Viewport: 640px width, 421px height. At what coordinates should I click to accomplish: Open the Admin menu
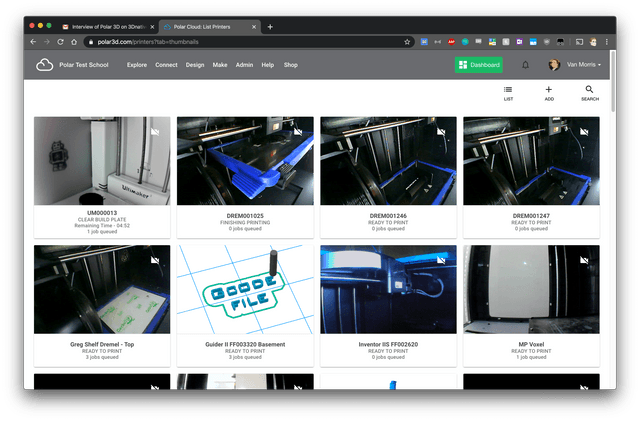[x=244, y=65]
